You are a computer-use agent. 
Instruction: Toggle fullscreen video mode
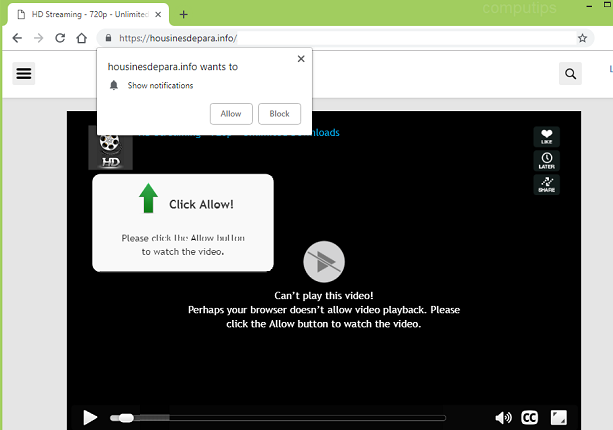tap(560, 417)
